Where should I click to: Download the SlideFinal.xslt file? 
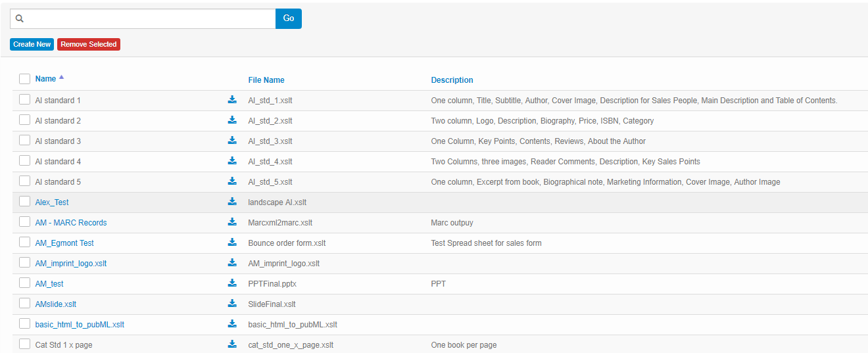point(232,304)
